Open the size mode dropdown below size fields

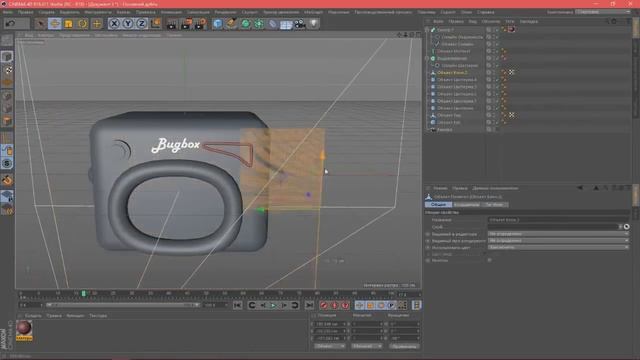tap(366, 346)
